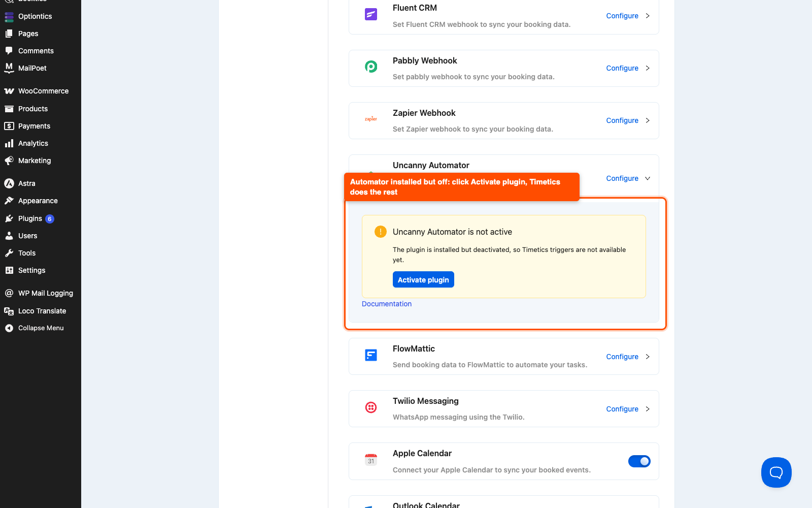Click the WP Mail Logging at-sign icon
The image size is (812, 508).
pos(9,293)
